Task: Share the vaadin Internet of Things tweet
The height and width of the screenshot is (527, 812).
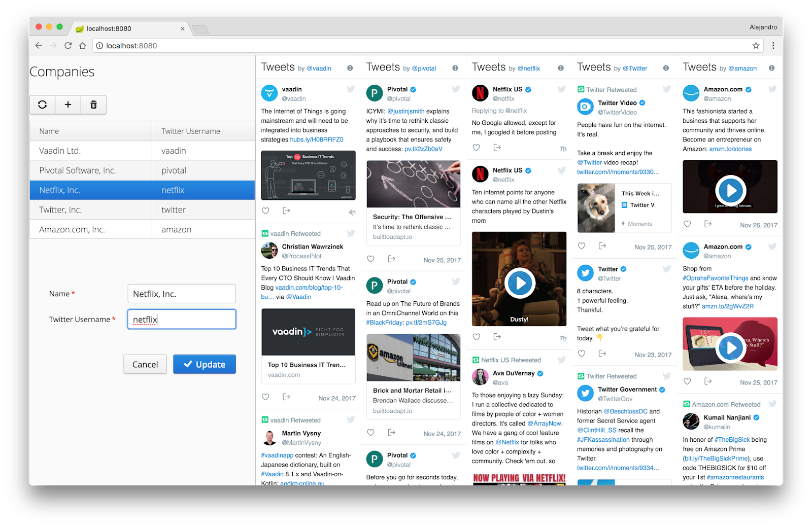Action: click(x=287, y=210)
